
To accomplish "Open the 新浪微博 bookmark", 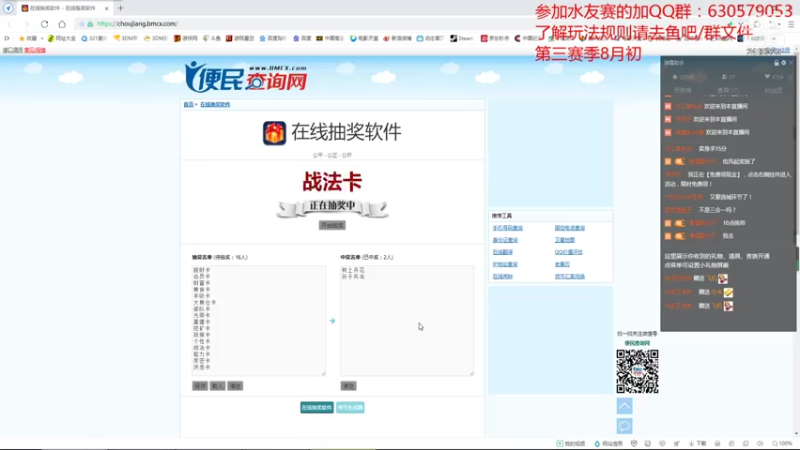I will [x=397, y=38].
